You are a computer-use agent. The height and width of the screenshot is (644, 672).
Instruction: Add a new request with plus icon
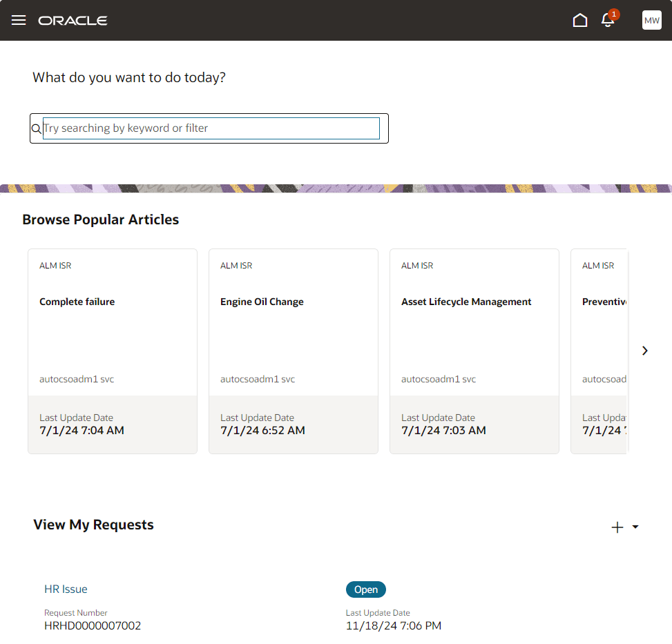tap(617, 527)
